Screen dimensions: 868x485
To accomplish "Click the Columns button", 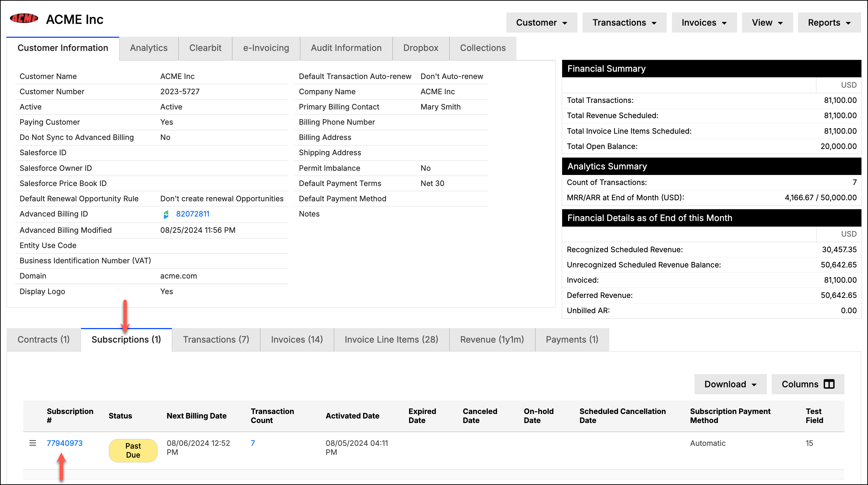I will 808,384.
